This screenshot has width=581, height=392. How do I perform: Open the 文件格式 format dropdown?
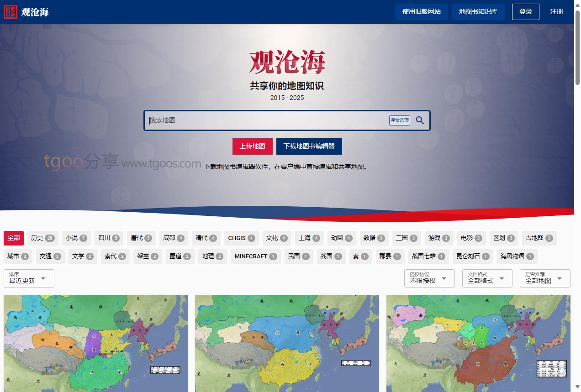[487, 278]
